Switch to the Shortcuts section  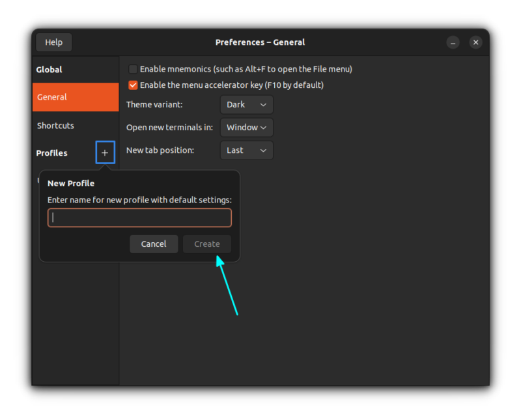[55, 125]
